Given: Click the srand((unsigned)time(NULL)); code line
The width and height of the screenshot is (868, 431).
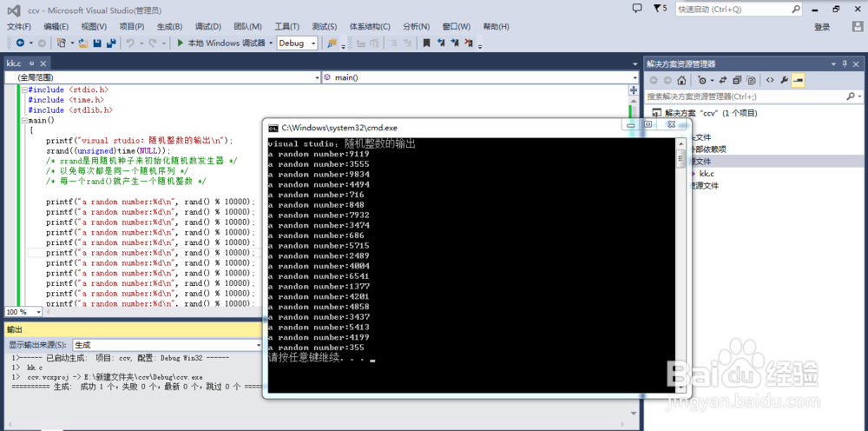Looking at the screenshot, I should pyautogui.click(x=108, y=150).
